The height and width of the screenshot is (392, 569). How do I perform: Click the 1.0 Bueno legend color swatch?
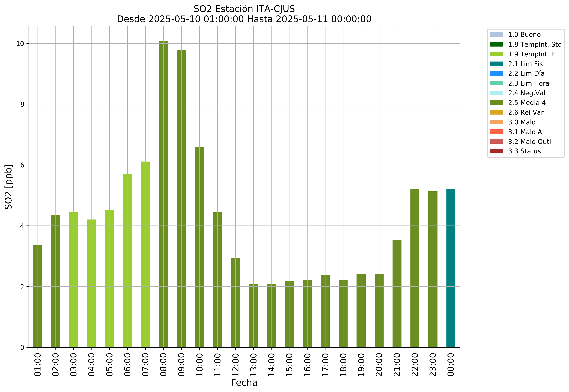pyautogui.click(x=496, y=35)
